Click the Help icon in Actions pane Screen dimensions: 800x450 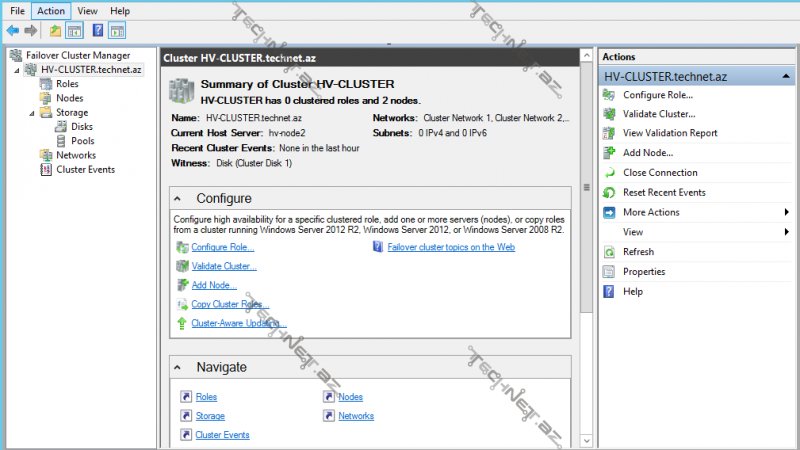pos(609,291)
